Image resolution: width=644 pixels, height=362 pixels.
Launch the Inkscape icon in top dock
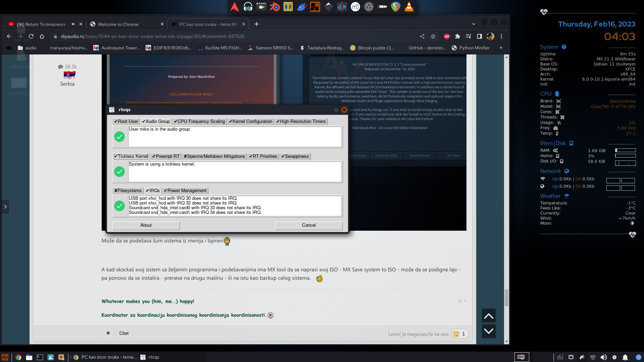(329, 7)
